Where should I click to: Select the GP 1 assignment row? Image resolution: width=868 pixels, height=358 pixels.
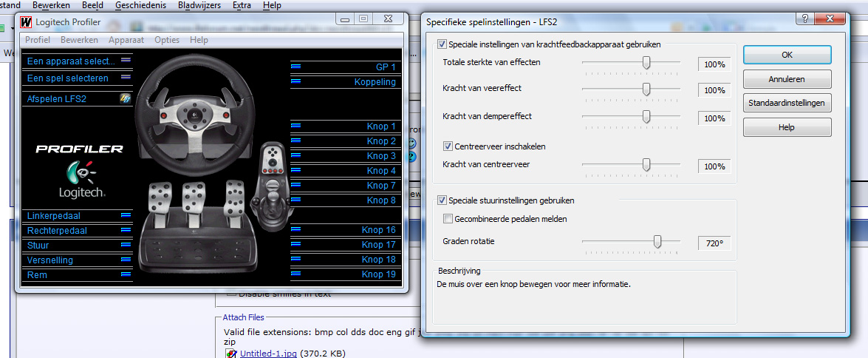(346, 67)
